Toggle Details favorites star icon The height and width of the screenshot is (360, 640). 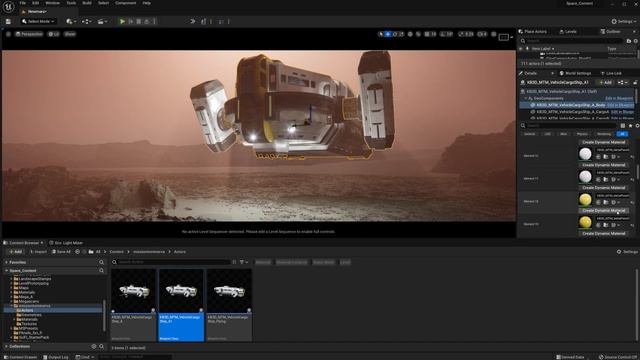coord(630,126)
